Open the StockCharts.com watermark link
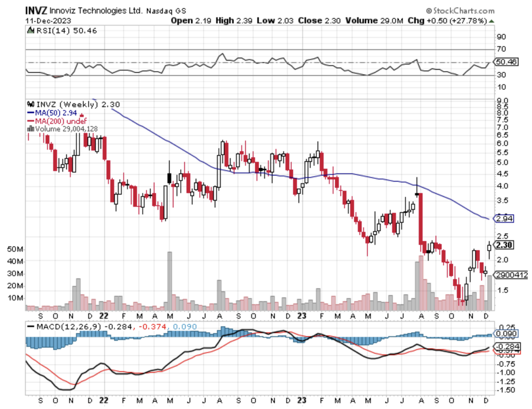532x409 pixels. (463, 10)
